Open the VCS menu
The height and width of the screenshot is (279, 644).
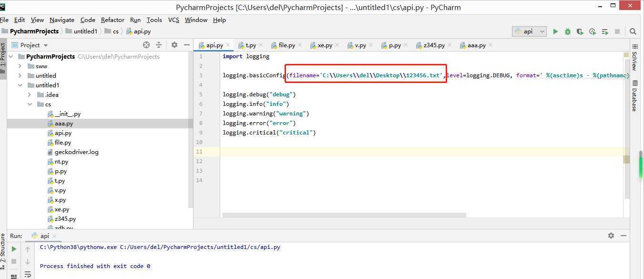click(174, 20)
